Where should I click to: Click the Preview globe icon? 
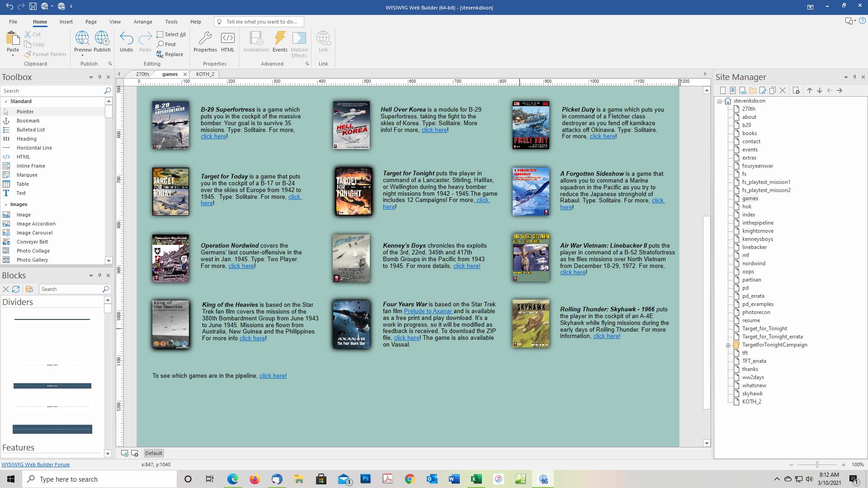pyautogui.click(x=82, y=38)
